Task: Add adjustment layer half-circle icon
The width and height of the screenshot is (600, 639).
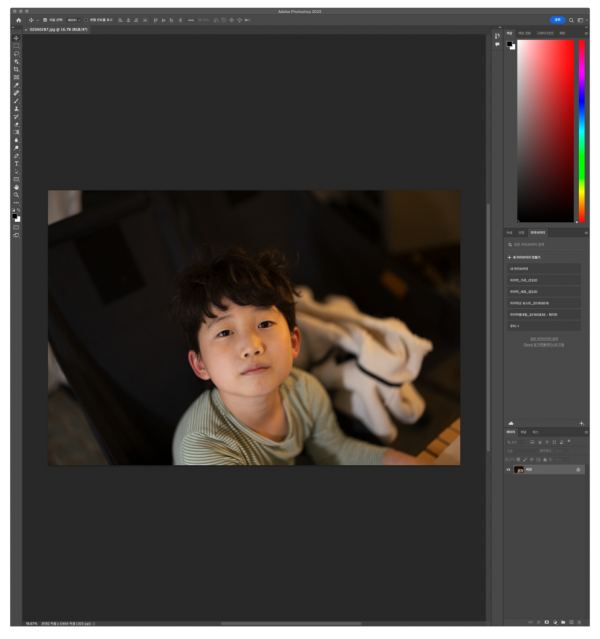Action: pyautogui.click(x=555, y=622)
